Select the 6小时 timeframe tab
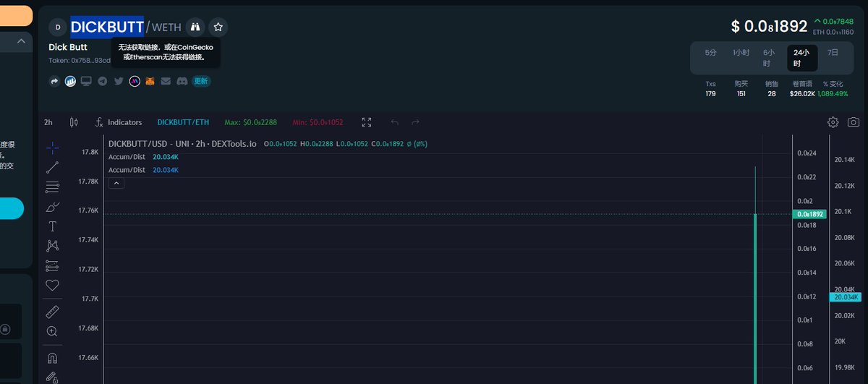Viewport: 868px width, 384px height. (768, 58)
